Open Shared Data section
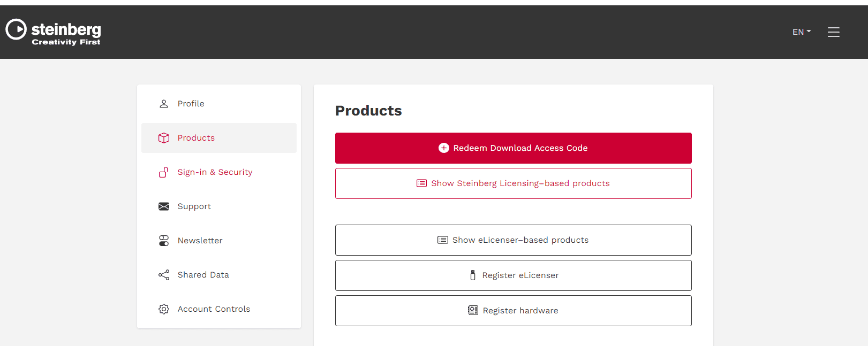Screen dimensions: 868x346 click(x=219, y=275)
